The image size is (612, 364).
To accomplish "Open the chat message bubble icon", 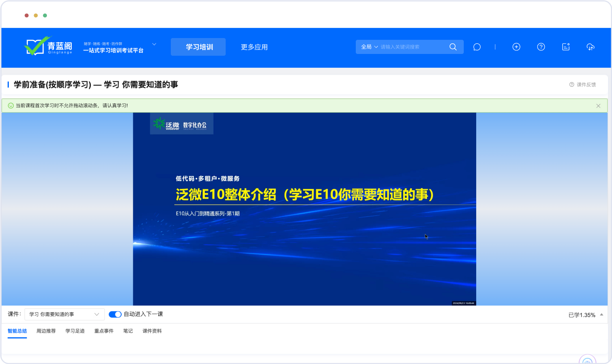I will (x=477, y=47).
